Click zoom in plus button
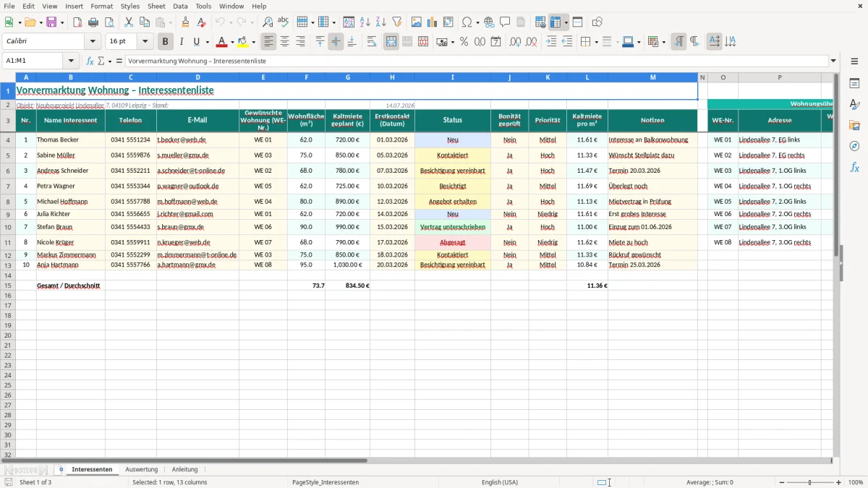The height and width of the screenshot is (488, 868). 839,482
